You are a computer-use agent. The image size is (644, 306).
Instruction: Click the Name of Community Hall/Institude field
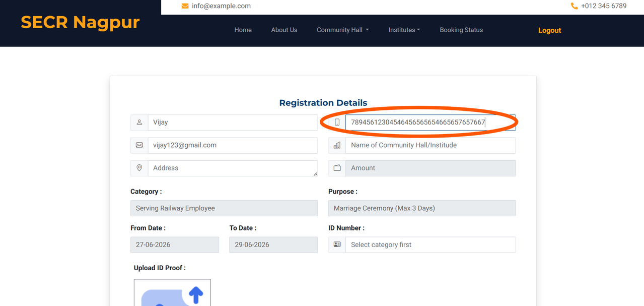click(431, 145)
